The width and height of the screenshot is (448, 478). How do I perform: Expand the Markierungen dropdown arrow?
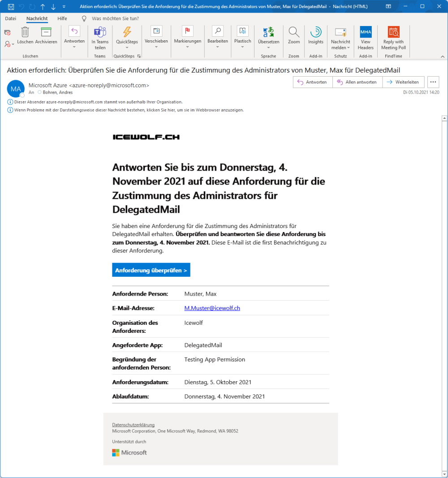click(187, 47)
